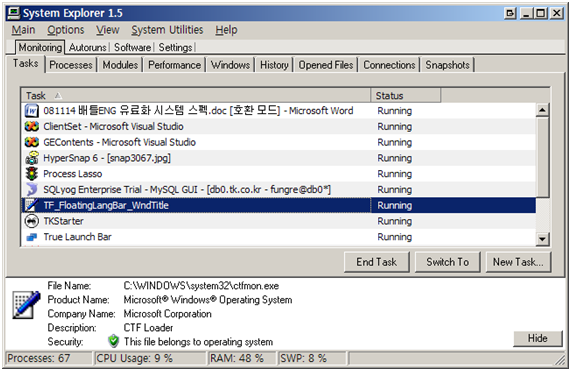The height and width of the screenshot is (371, 571).
Task: Click the green security shield icon
Action: click(x=114, y=341)
